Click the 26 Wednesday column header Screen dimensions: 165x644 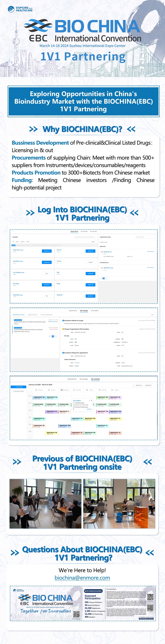coord(65,390)
